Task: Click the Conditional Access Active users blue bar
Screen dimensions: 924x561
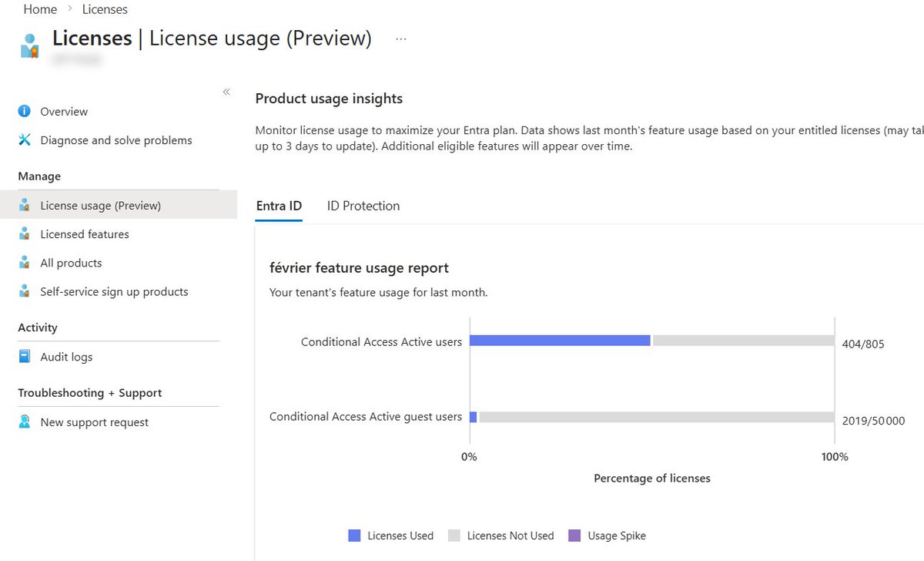Action: tap(560, 341)
